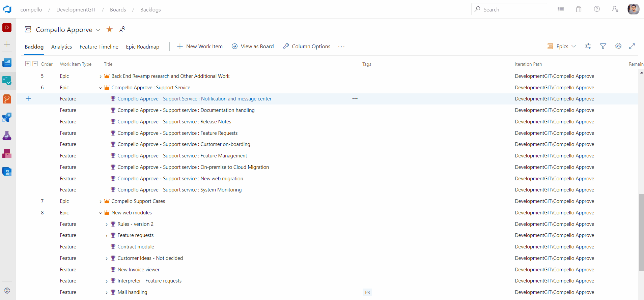Open the Pipelines hub icon in sidebar

pos(7,117)
